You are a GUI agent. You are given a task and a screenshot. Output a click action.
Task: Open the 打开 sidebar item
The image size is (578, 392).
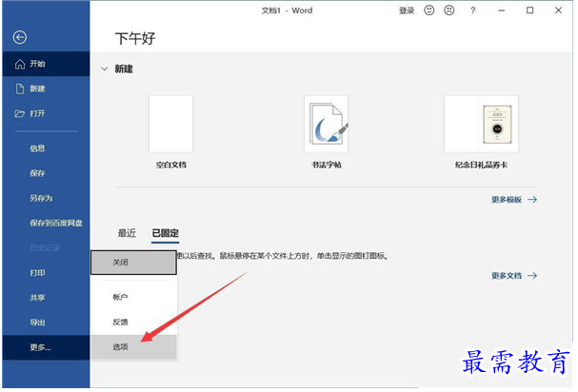coord(46,113)
